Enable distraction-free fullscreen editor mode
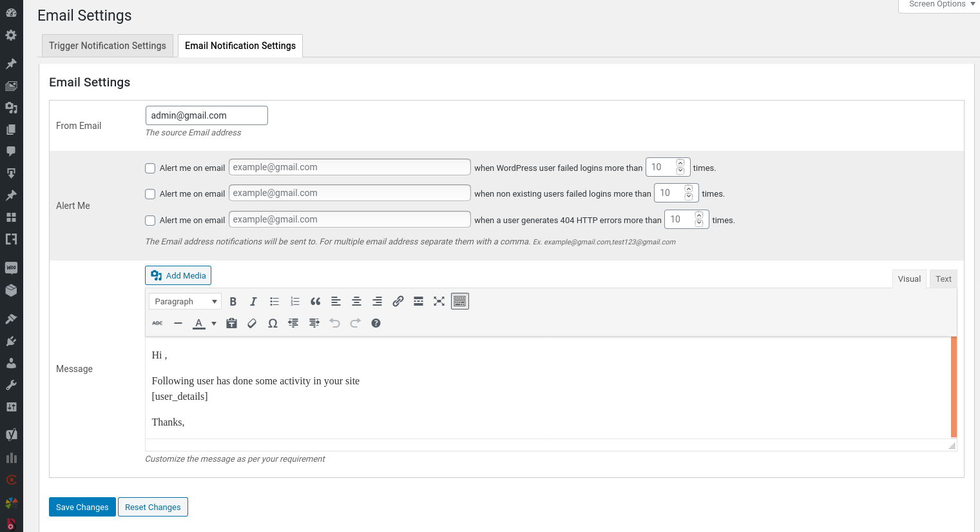980x532 pixels. pos(439,301)
